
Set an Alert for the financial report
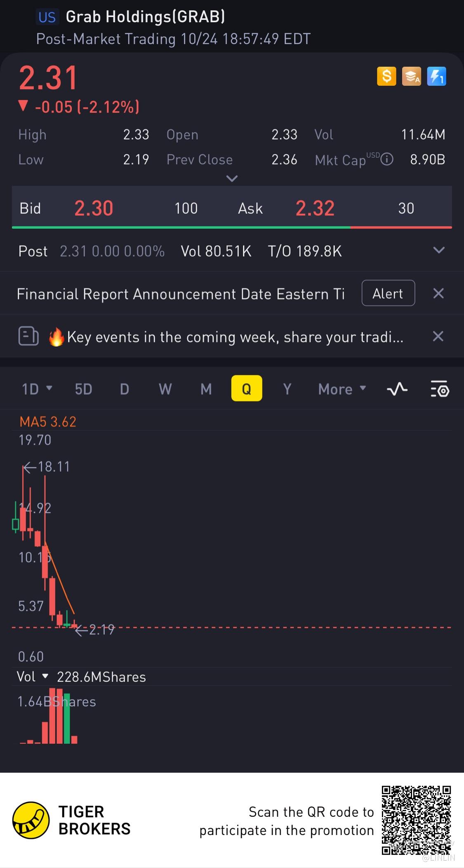pyautogui.click(x=388, y=293)
